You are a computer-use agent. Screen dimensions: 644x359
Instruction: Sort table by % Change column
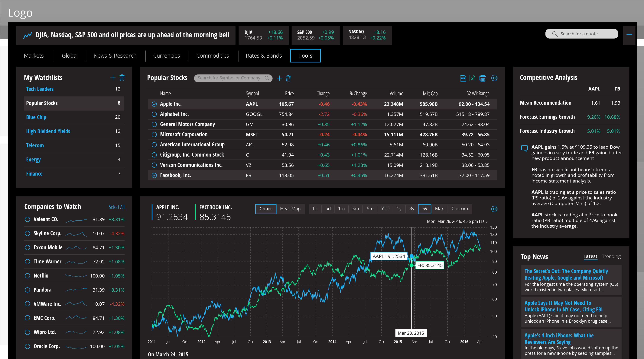click(358, 94)
